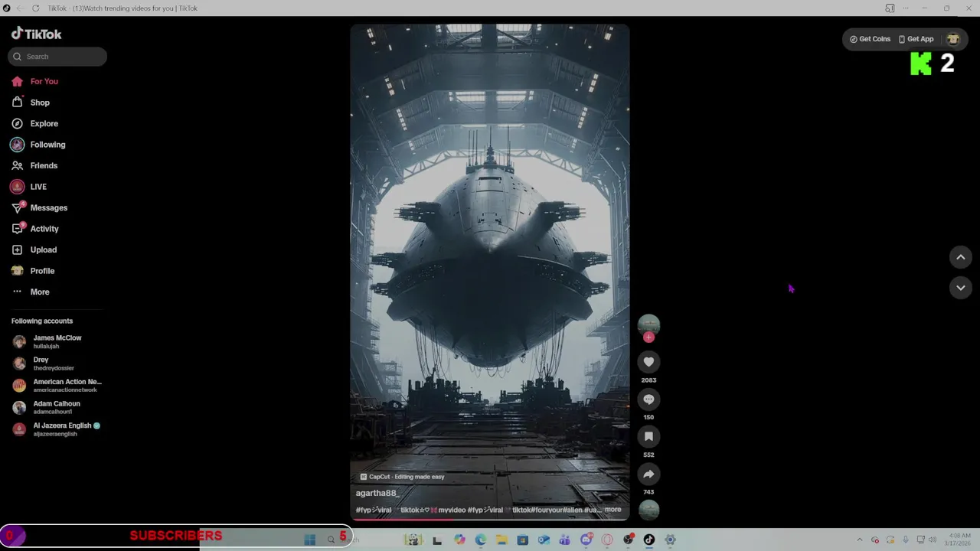Click the CapCut Editing made easy tag
Screen dimensions: 980x551
[402, 477]
